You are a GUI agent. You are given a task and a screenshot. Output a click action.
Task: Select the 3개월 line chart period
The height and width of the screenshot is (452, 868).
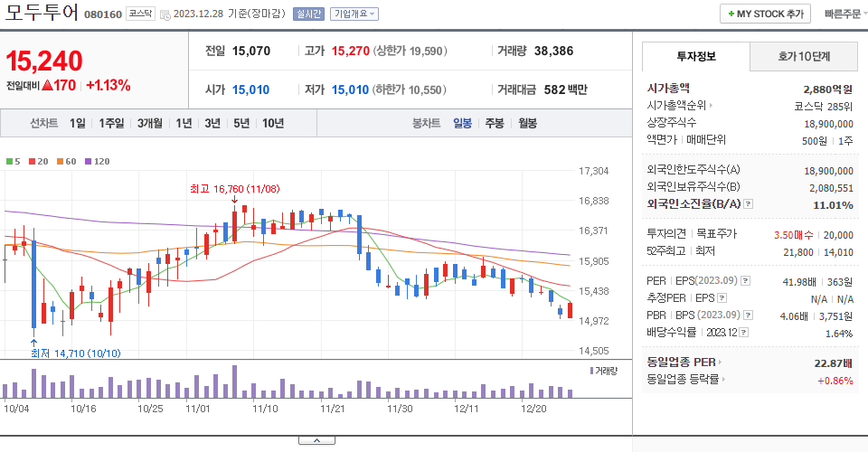pos(149,123)
